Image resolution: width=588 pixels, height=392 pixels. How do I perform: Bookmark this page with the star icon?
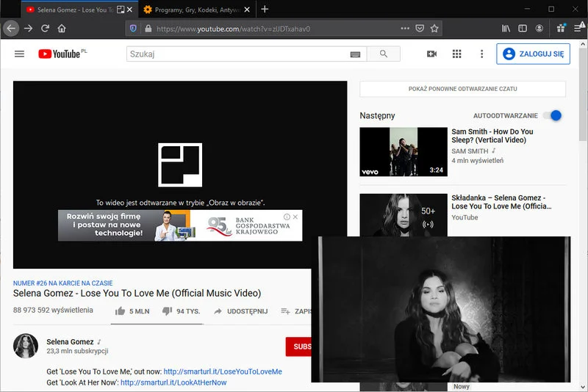click(434, 29)
